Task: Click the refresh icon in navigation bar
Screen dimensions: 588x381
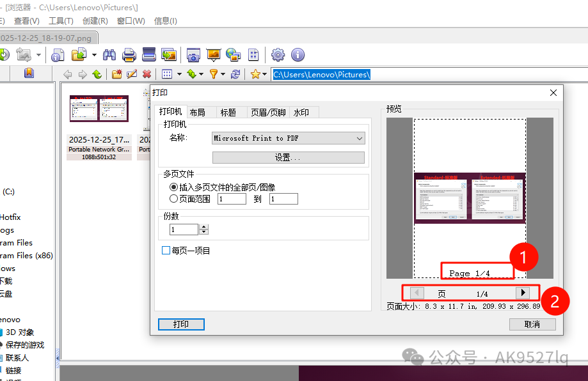Action: click(235, 74)
